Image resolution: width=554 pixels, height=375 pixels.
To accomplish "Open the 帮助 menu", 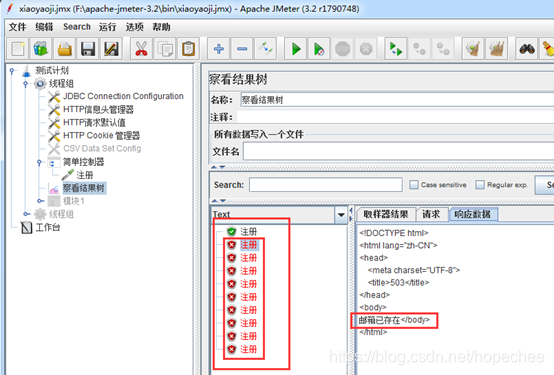I will tap(161, 27).
